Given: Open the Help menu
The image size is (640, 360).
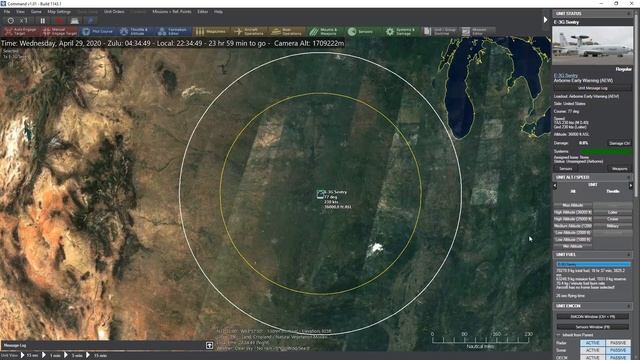Looking at the screenshot, I should coord(218,12).
